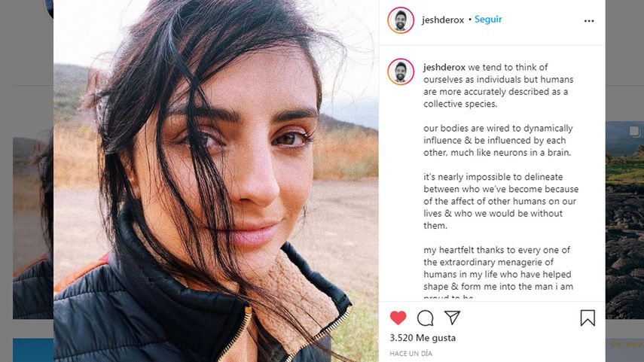
Task: Click the partial profile circle behind overlay
Action: pos(50,8)
